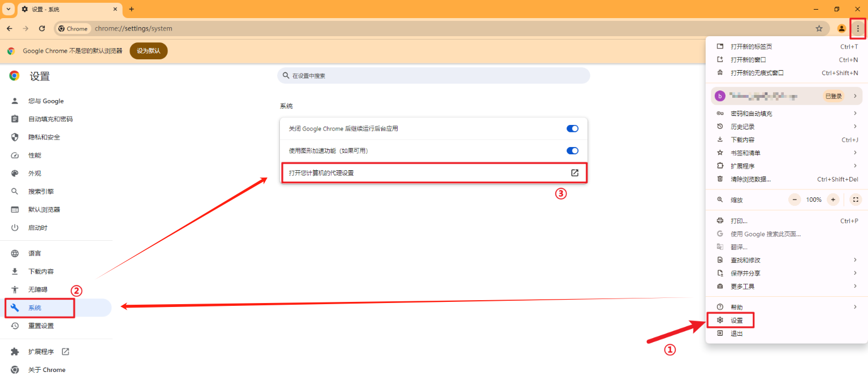
Task: Open a new tab with plus button
Action: 132,9
